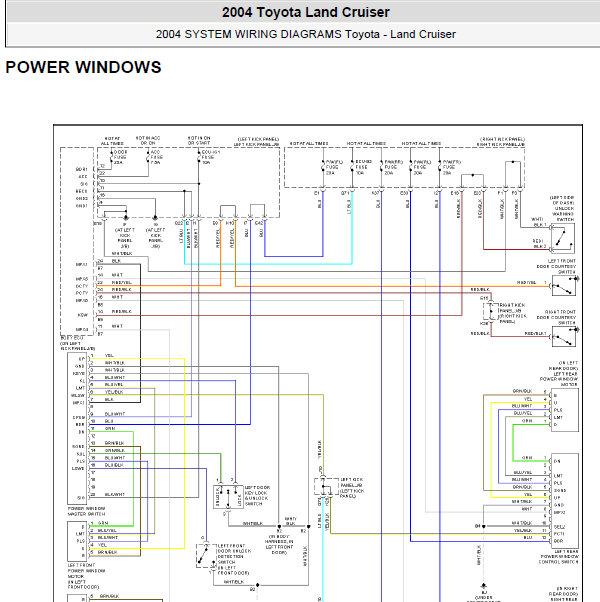The width and height of the screenshot is (600, 602).
Task: Click the ACC FUSE 7.5A symbol
Action: (x=148, y=157)
